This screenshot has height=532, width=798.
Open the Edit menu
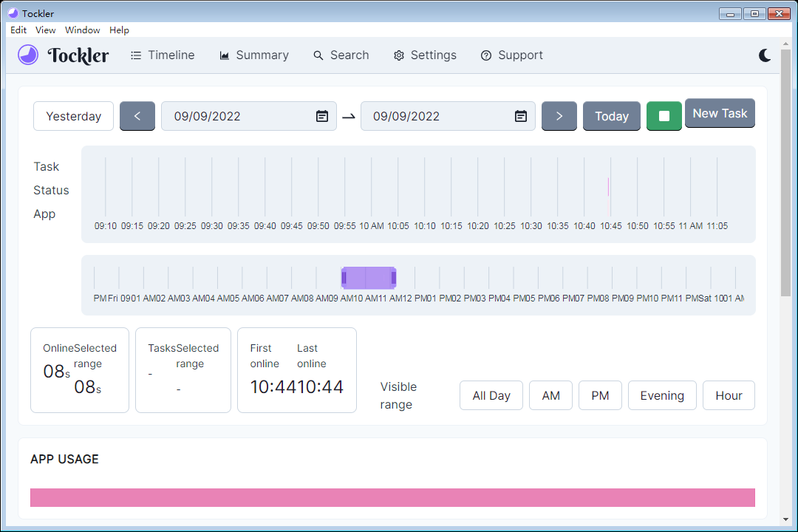coord(18,30)
